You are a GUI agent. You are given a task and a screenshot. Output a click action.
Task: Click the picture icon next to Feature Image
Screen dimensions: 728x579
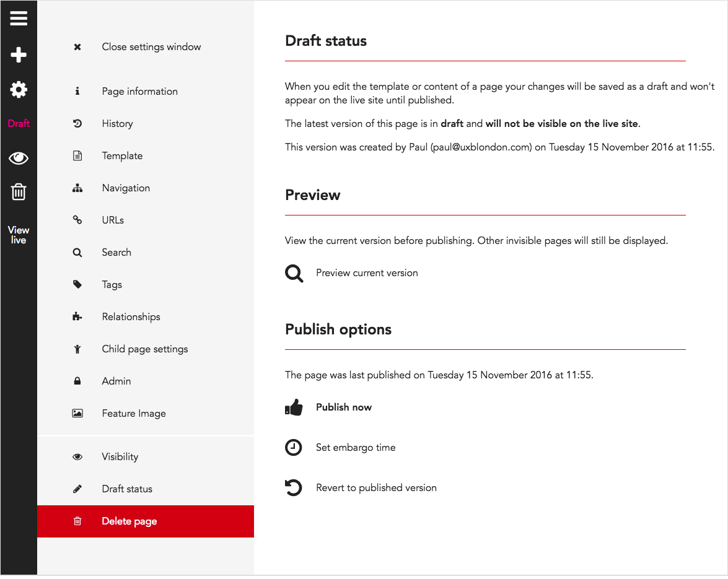click(77, 413)
